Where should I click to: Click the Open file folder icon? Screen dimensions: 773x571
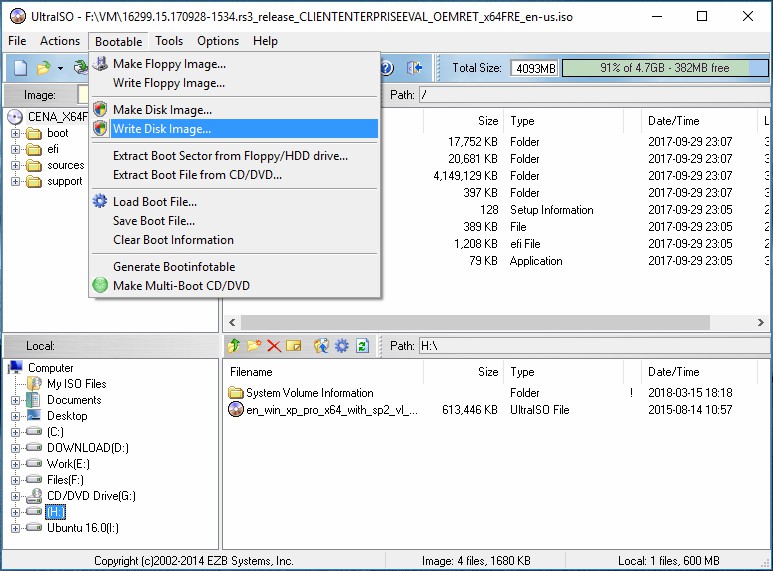tap(43, 68)
